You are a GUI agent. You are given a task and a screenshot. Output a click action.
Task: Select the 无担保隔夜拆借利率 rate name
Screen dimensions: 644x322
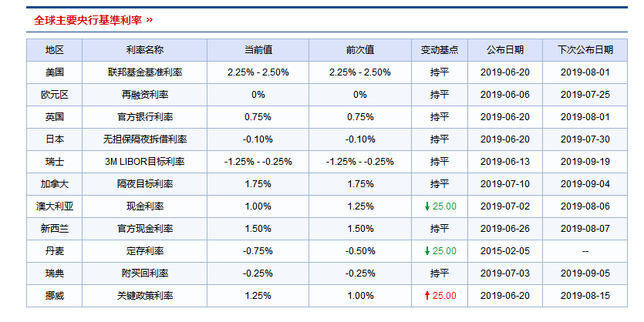click(144, 139)
